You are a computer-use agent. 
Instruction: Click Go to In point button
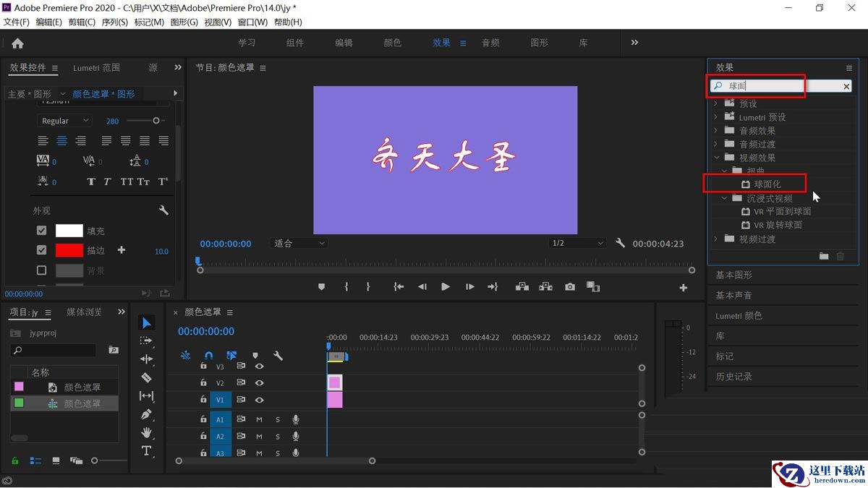[398, 287]
